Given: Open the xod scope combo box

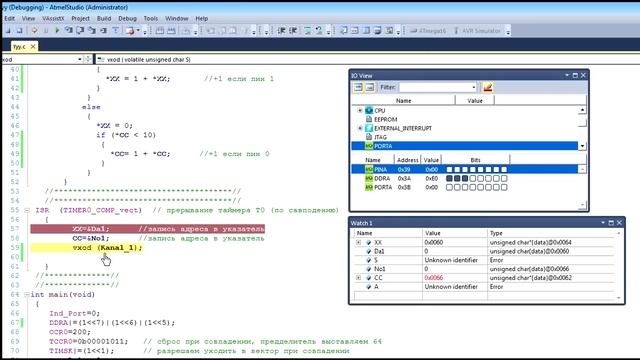Looking at the screenshot, I should pyautogui.click(x=80, y=60).
